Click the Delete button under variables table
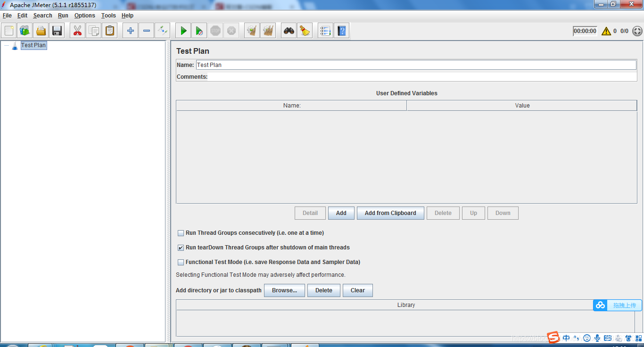644x347 pixels. pyautogui.click(x=443, y=213)
